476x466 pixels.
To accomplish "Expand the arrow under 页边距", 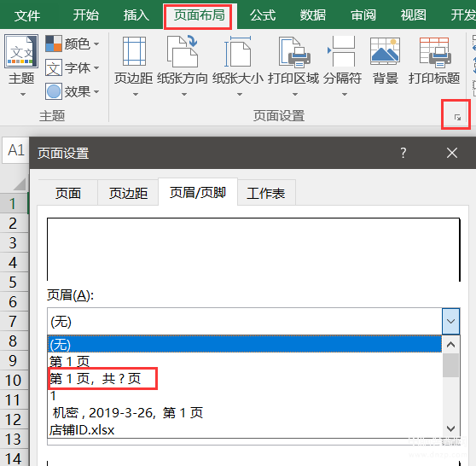I will 136,95.
